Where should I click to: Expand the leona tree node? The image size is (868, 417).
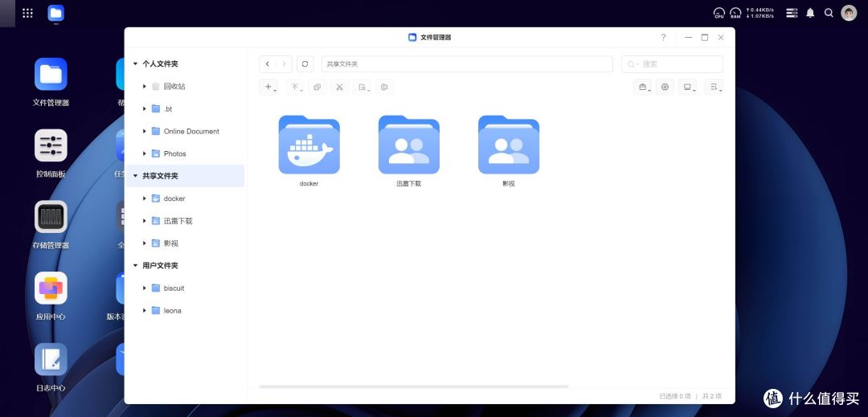(x=145, y=310)
